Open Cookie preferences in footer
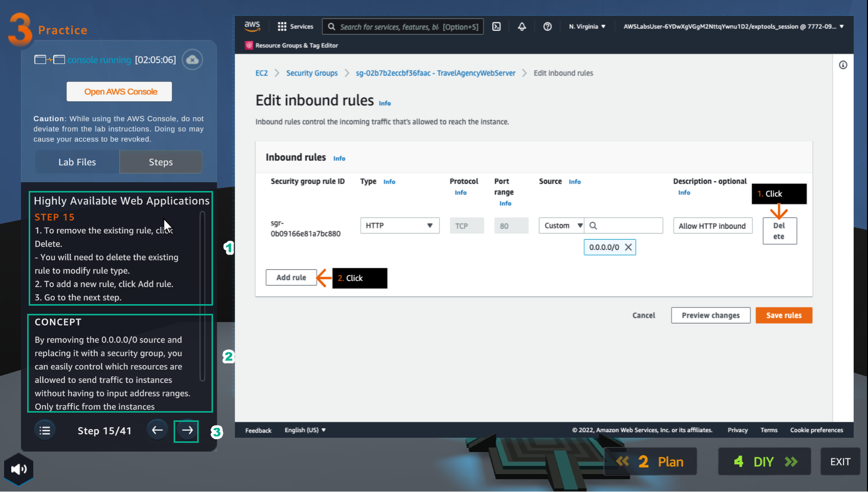868x492 pixels. point(816,430)
